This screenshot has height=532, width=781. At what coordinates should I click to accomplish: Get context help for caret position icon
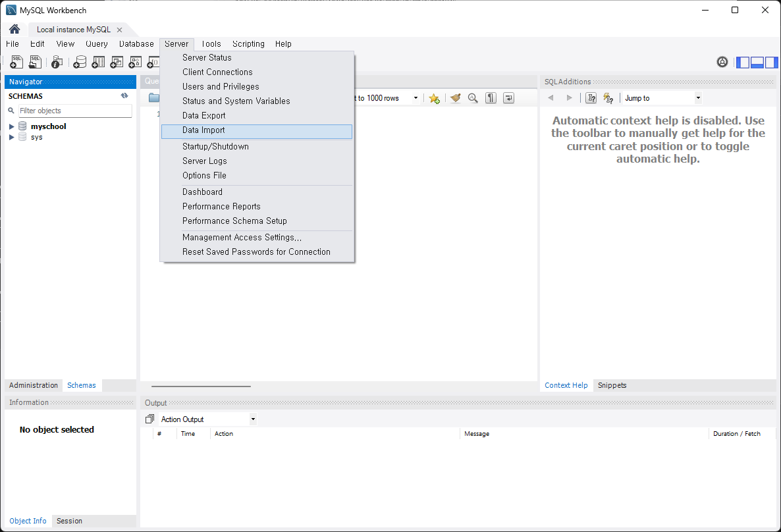(x=591, y=98)
